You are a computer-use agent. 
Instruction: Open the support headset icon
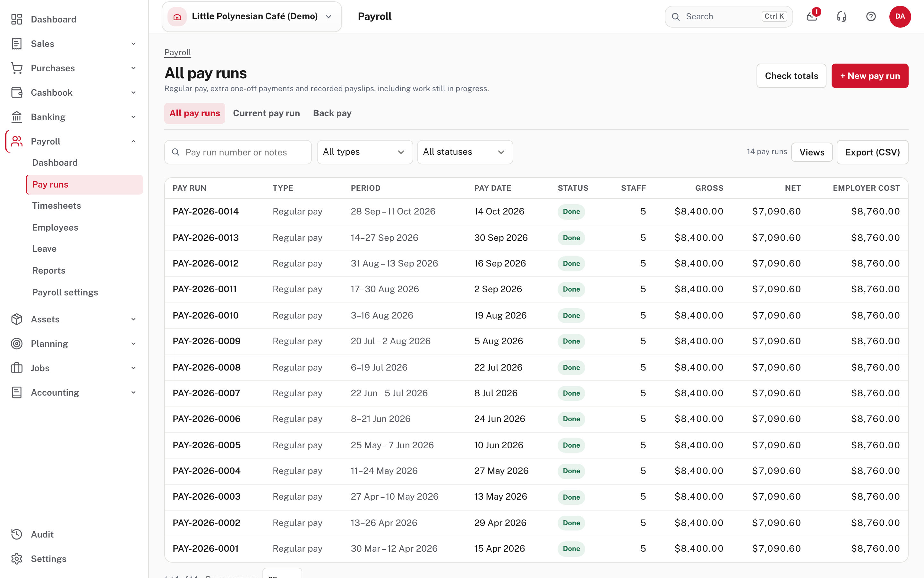[x=842, y=16]
